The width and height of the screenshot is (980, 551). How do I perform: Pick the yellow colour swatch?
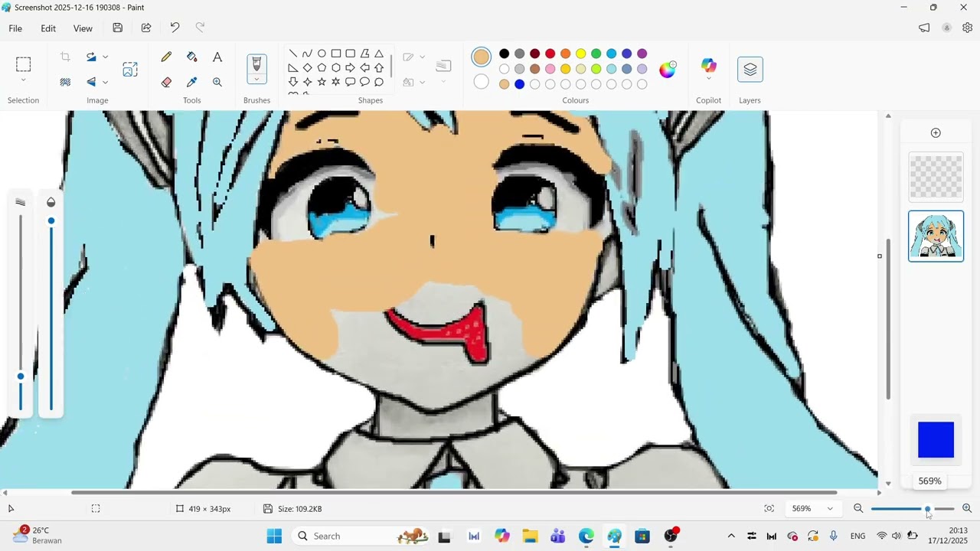tap(580, 54)
